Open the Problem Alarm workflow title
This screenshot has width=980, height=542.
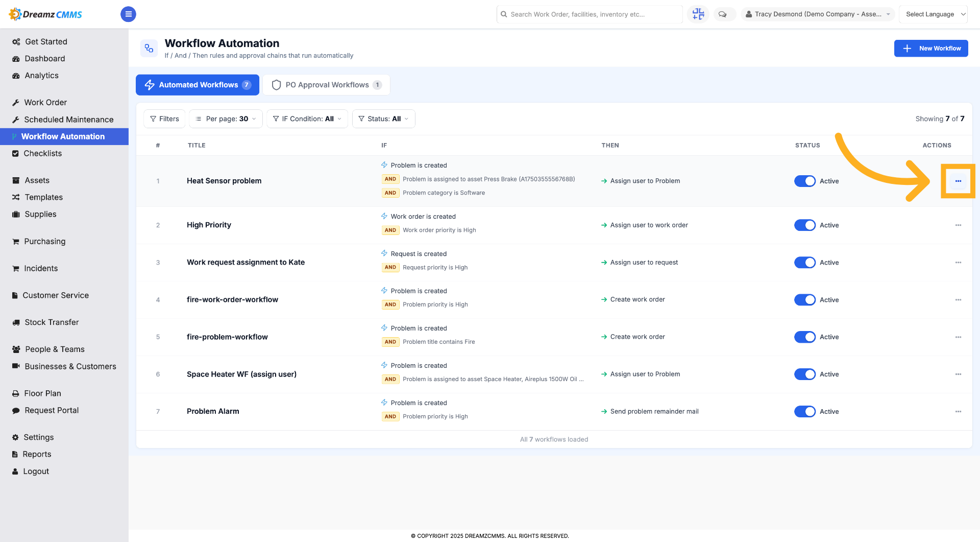(x=213, y=411)
